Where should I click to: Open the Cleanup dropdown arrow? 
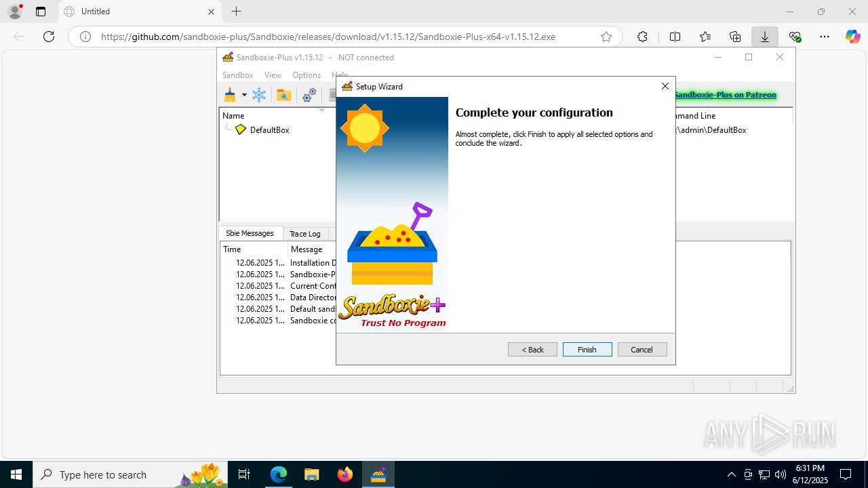point(244,95)
